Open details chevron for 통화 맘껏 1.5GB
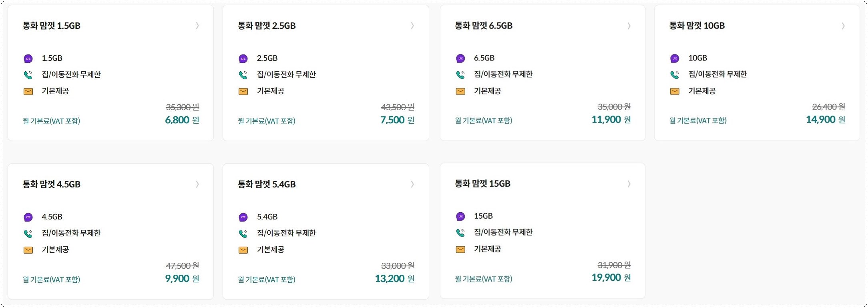Image resolution: width=868 pixels, height=308 pixels. click(x=197, y=26)
